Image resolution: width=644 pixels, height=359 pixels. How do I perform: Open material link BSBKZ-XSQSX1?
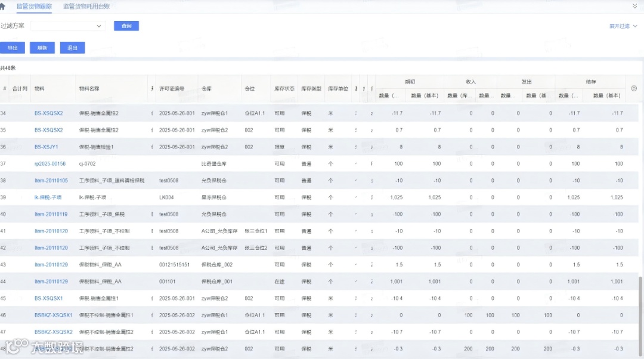coord(54,315)
